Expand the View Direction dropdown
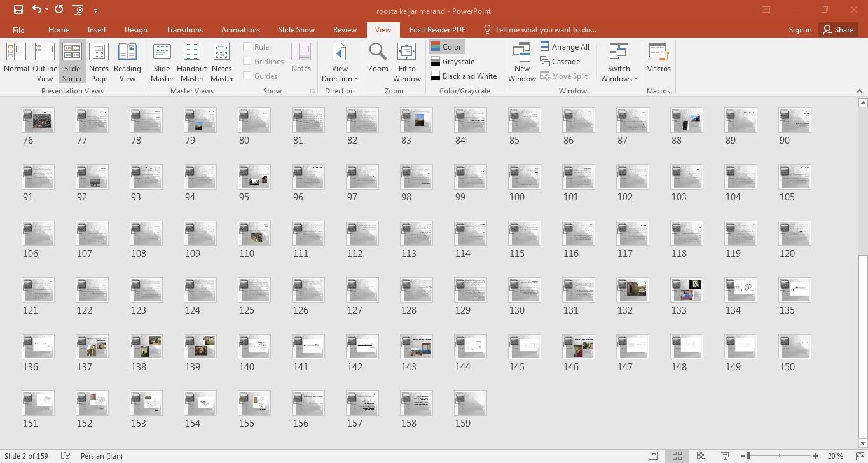This screenshot has height=463, width=868. [340, 62]
